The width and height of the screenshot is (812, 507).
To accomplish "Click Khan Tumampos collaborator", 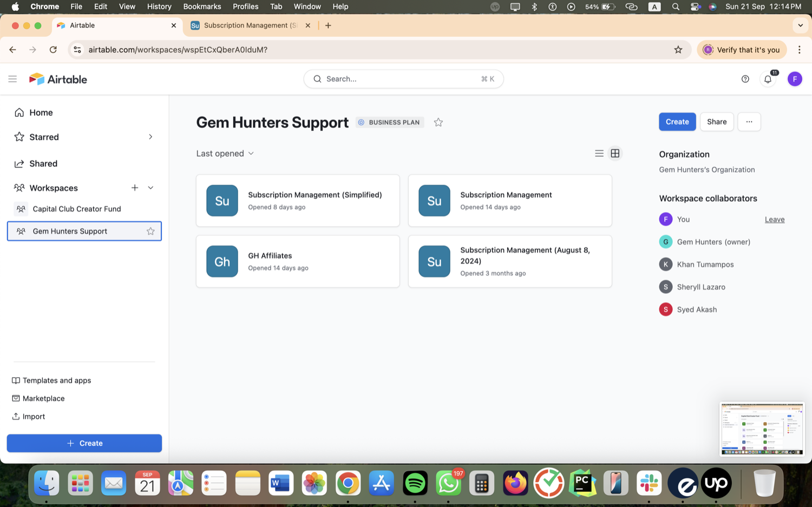I will pyautogui.click(x=705, y=265).
